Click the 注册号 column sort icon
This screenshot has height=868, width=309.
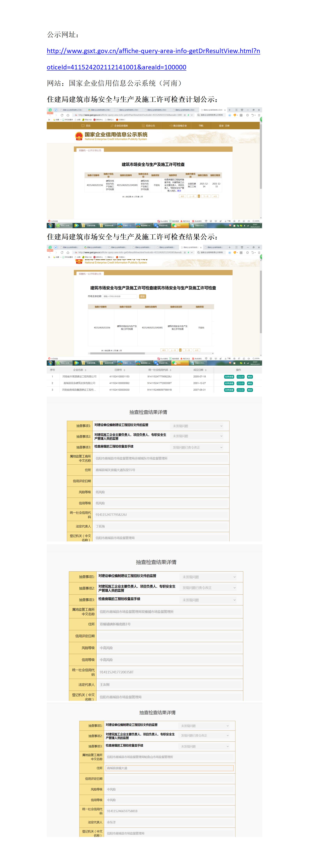click(124, 370)
